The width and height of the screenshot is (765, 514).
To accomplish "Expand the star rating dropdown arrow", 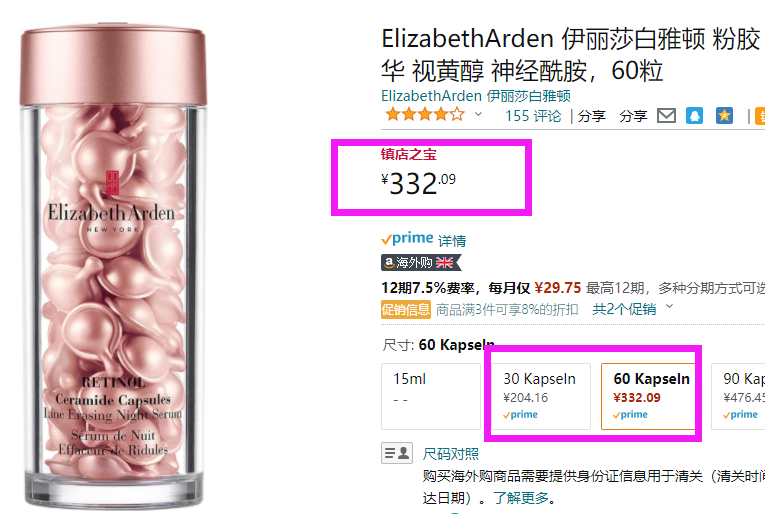I will (479, 114).
